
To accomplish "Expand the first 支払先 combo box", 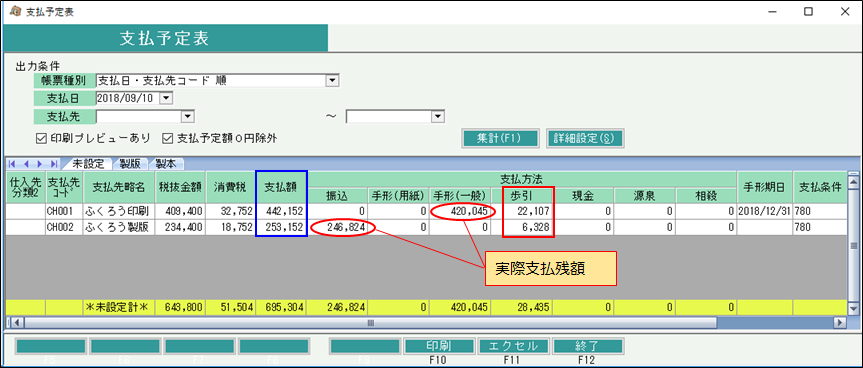I will tap(188, 116).
